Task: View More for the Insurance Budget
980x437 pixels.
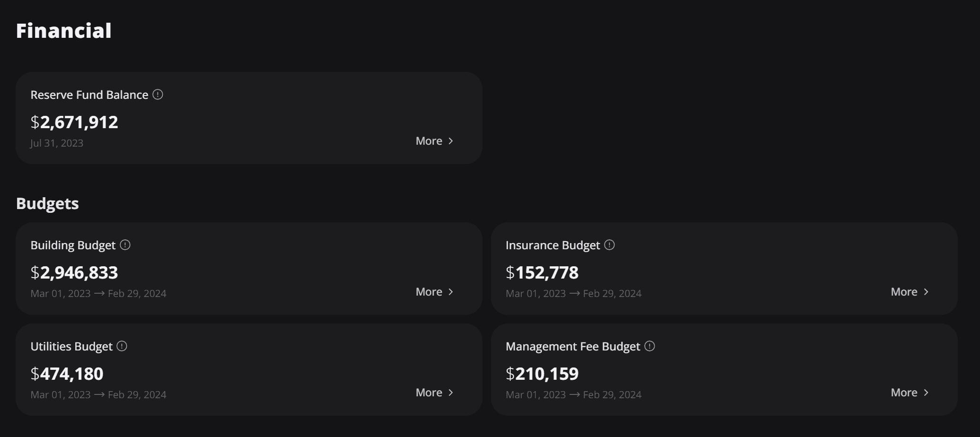Action: click(910, 292)
